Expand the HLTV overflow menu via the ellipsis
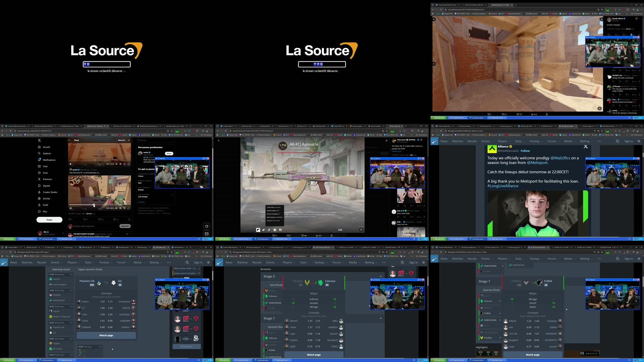644x362 pixels. point(600,141)
